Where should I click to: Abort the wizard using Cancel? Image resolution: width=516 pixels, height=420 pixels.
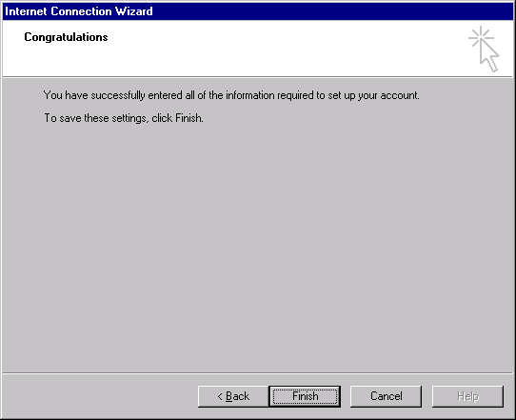pyautogui.click(x=386, y=396)
